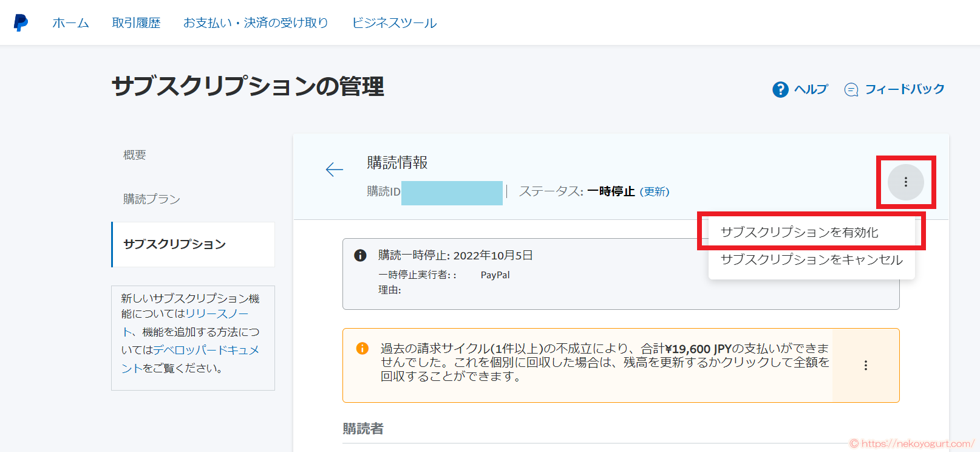Click the 購読ID label text

[x=384, y=191]
